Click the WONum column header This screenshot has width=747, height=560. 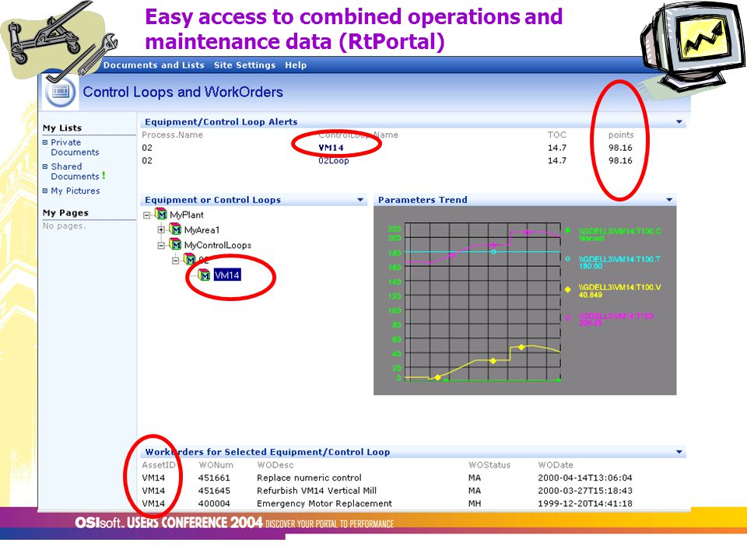pos(216,465)
